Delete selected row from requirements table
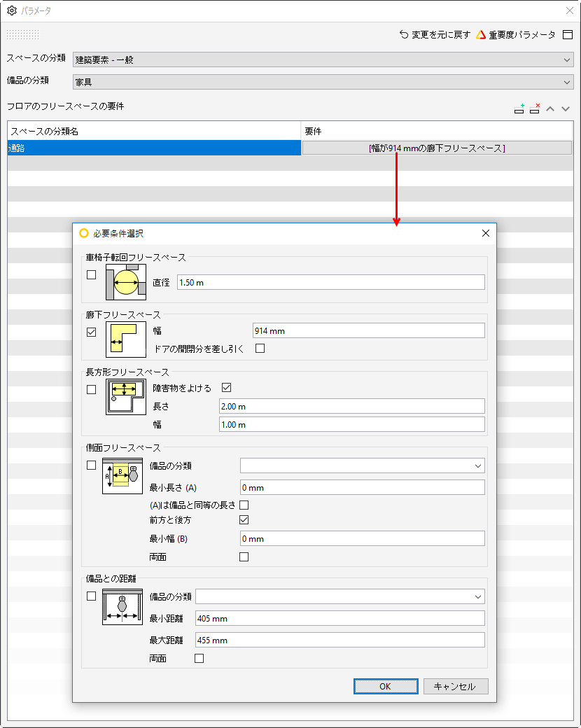This screenshot has height=728, width=581. (x=535, y=108)
